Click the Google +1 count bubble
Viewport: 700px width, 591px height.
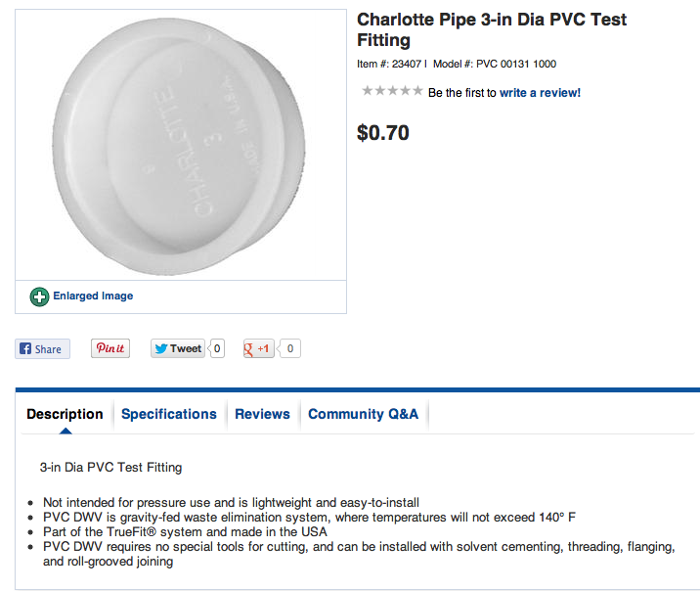pos(291,348)
